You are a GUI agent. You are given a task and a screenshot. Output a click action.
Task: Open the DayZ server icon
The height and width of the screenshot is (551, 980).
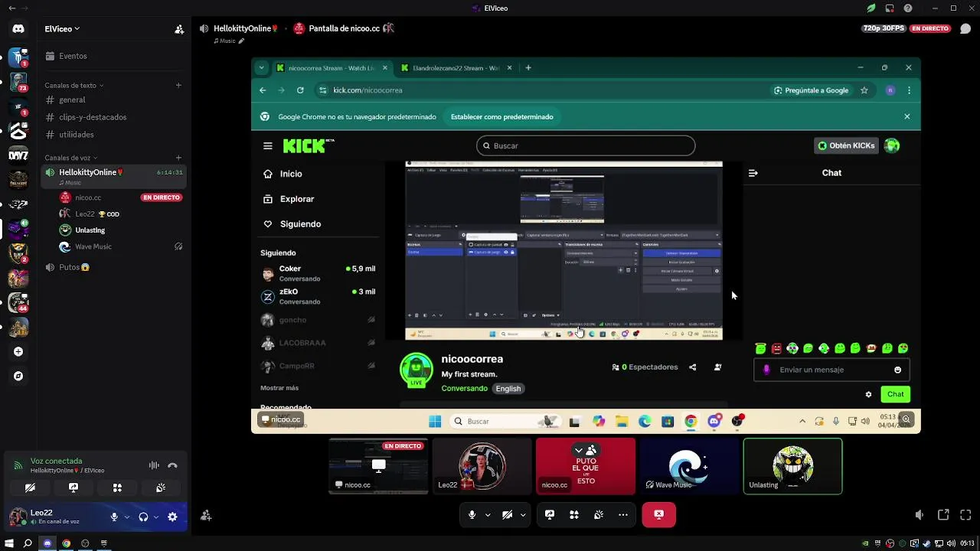[x=18, y=155]
